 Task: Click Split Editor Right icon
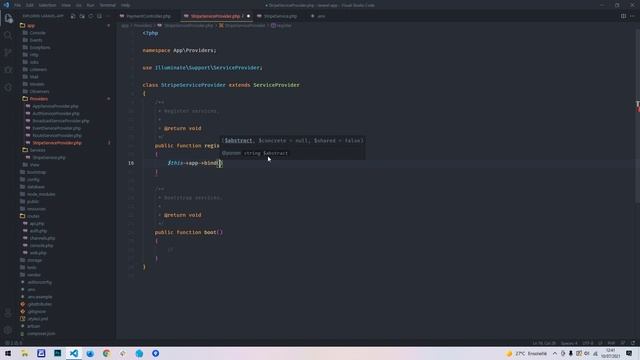623,16
